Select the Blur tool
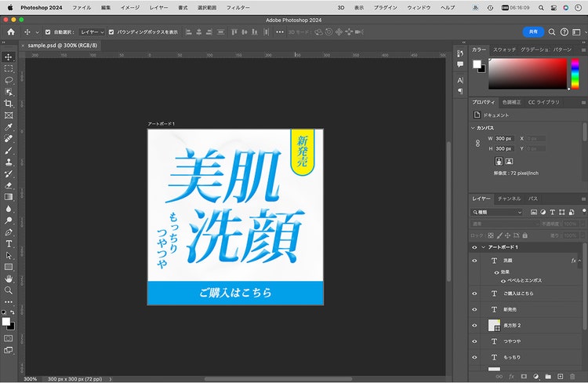Screen dimensions: 588x383 pyautogui.click(x=9, y=209)
